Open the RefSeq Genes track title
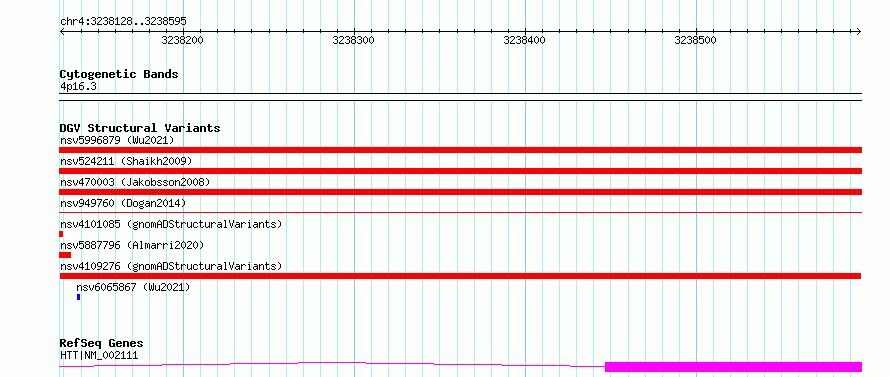The image size is (890, 377). coord(102,344)
